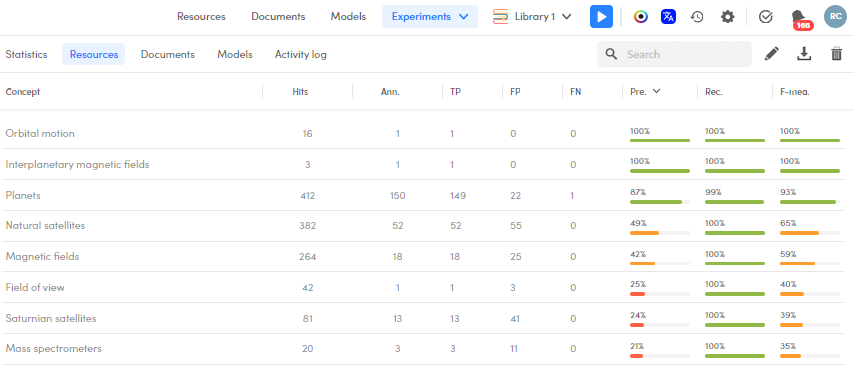Click the Mass spectrometers 21% precision bar
The width and height of the screenshot is (854, 368).
(660, 356)
